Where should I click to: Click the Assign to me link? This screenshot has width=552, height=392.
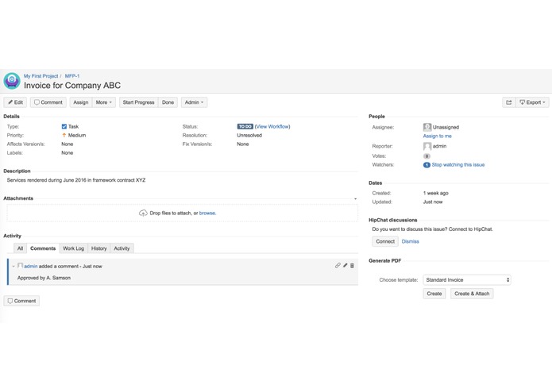[x=438, y=136]
